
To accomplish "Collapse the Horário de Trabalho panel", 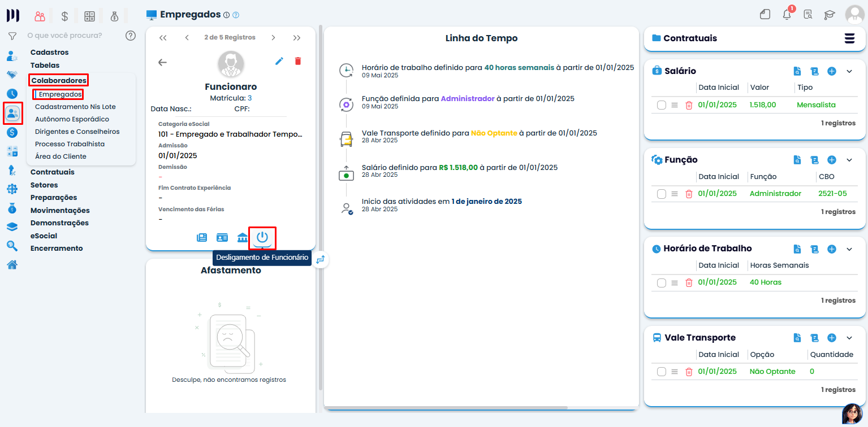I will point(849,249).
